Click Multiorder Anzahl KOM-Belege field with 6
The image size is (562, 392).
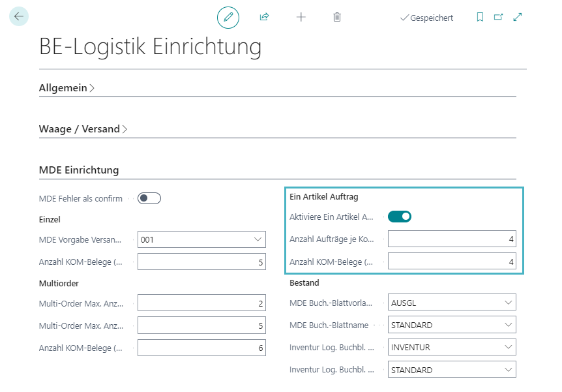coord(201,348)
